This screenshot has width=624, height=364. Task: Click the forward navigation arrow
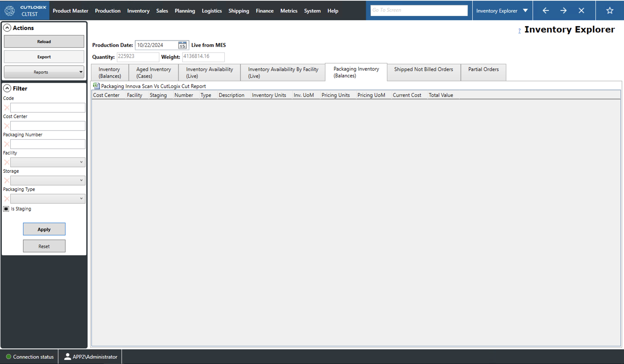pos(563,10)
